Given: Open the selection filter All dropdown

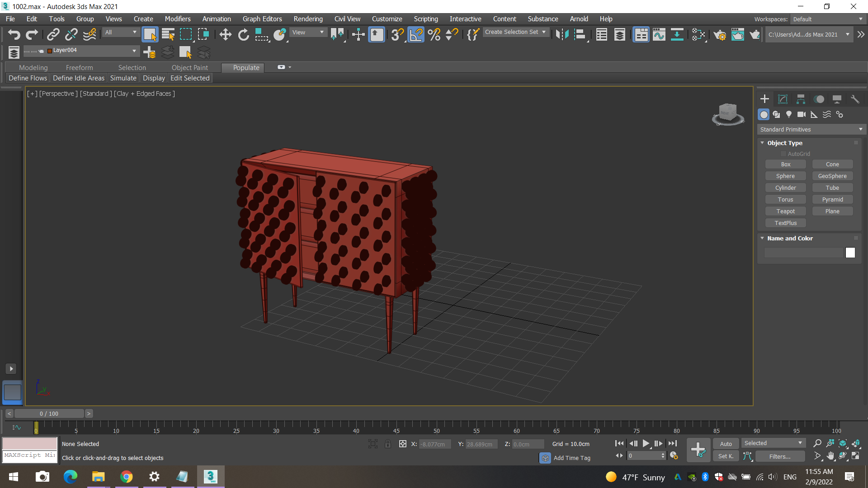Looking at the screenshot, I should [121, 33].
